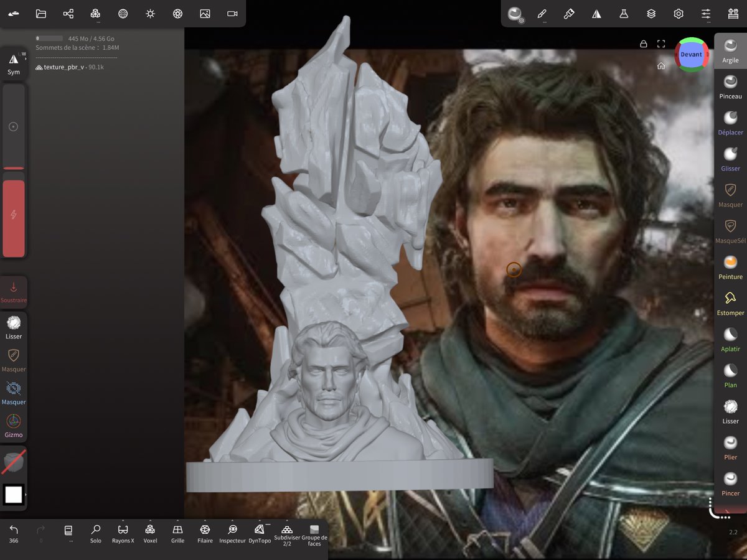The width and height of the screenshot is (747, 560).
Task: Select the Masquer tool in right panel
Action: point(730,195)
